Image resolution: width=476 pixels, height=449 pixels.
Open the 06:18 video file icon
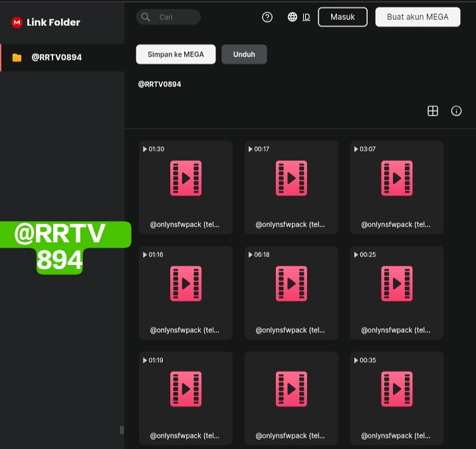click(291, 284)
